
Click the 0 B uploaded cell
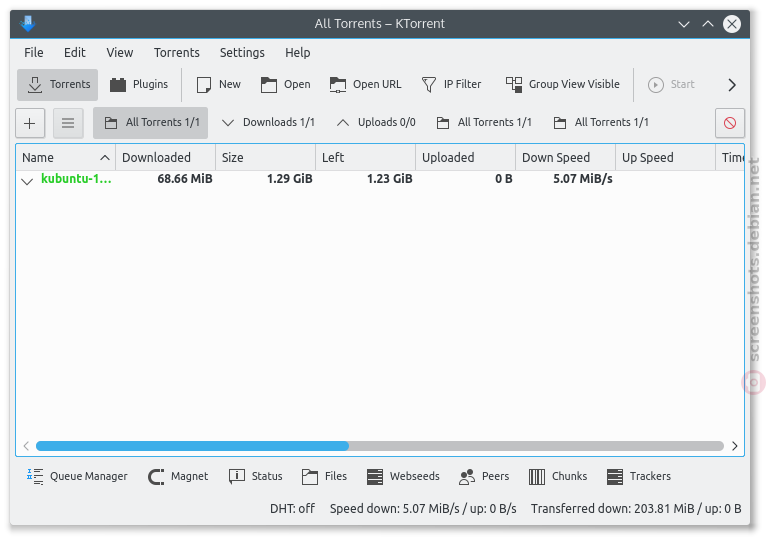(x=504, y=179)
